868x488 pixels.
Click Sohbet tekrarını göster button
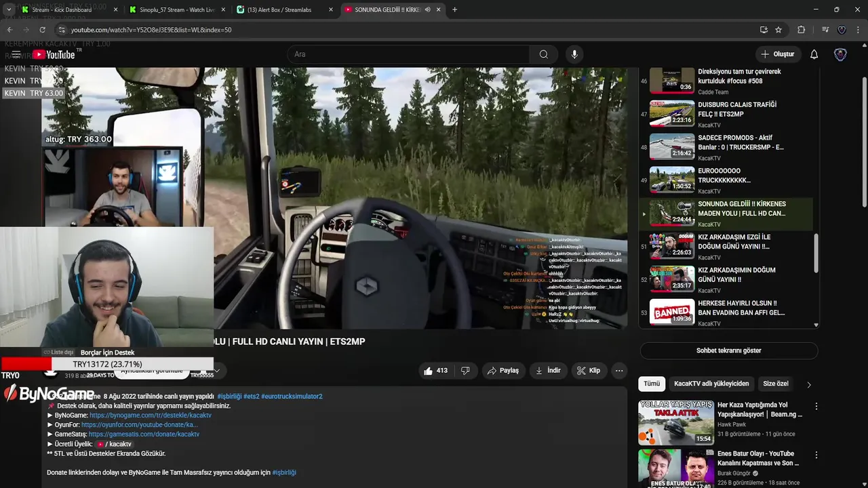click(x=728, y=350)
